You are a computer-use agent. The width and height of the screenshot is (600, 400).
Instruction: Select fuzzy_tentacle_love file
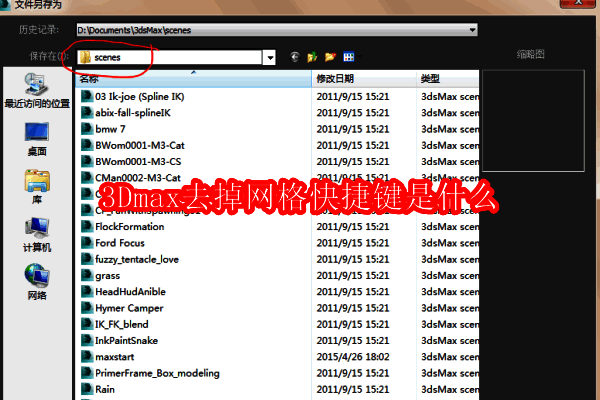tap(138, 259)
